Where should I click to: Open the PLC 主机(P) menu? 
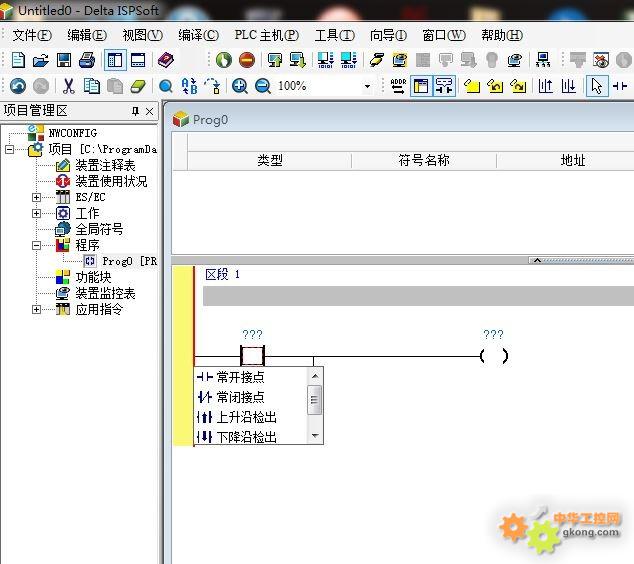pyautogui.click(x=266, y=36)
